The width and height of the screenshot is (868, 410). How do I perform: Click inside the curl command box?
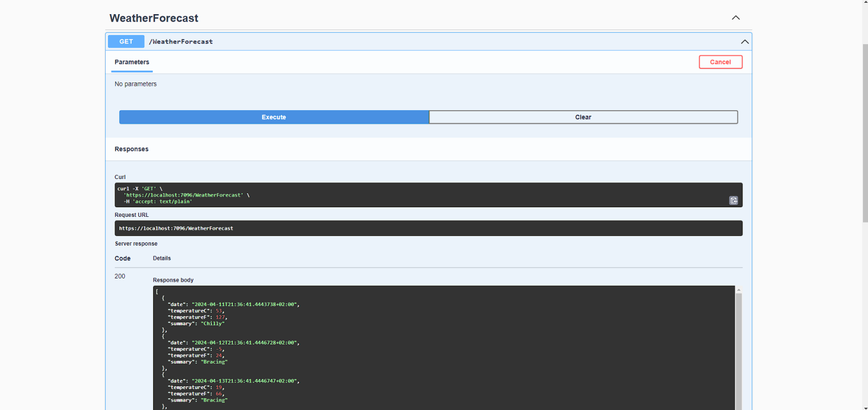(396, 194)
